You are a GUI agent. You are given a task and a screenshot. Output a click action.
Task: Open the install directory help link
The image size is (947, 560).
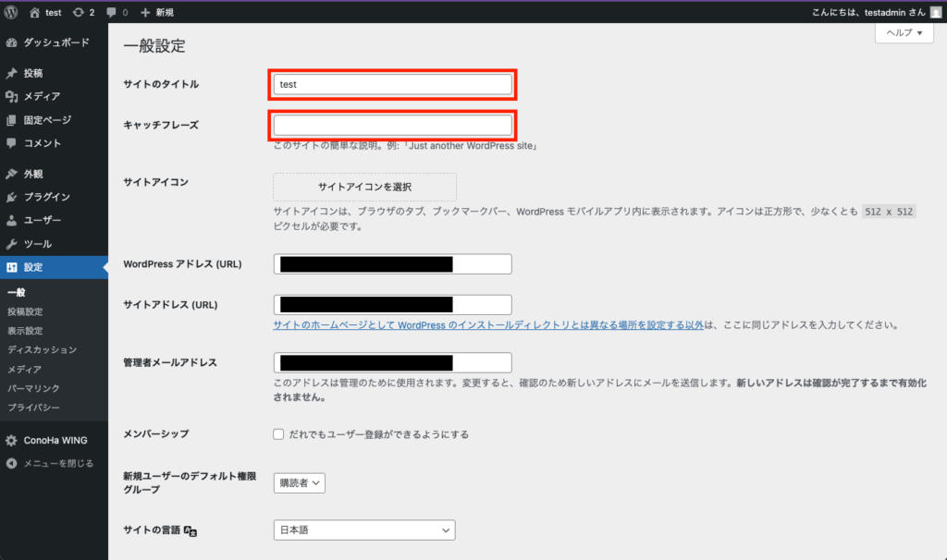[488, 324]
